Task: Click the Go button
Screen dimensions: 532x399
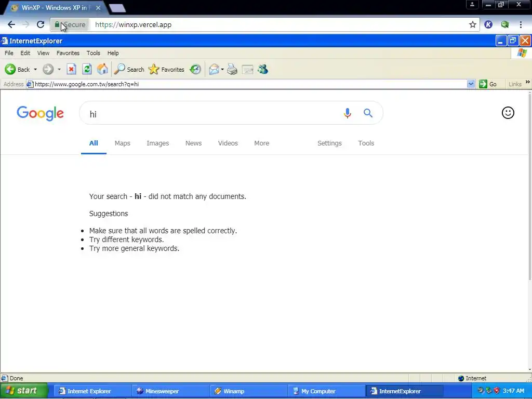Action: pos(488,84)
